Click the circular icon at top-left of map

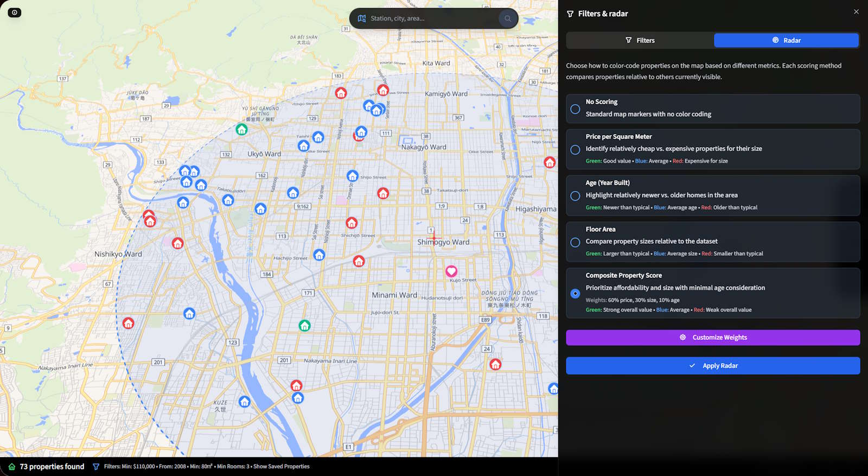(15, 12)
